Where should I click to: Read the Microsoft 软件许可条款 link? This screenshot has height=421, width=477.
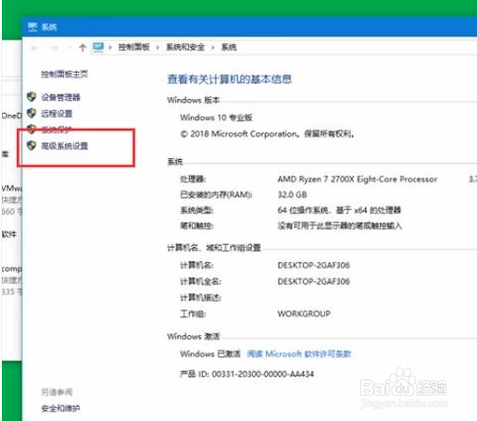299,354
